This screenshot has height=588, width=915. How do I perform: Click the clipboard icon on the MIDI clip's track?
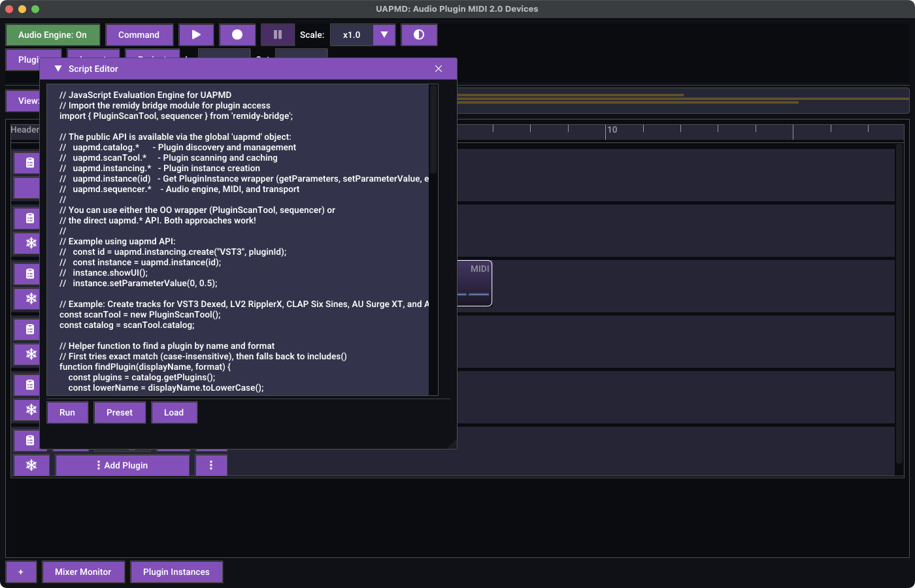pos(27,274)
